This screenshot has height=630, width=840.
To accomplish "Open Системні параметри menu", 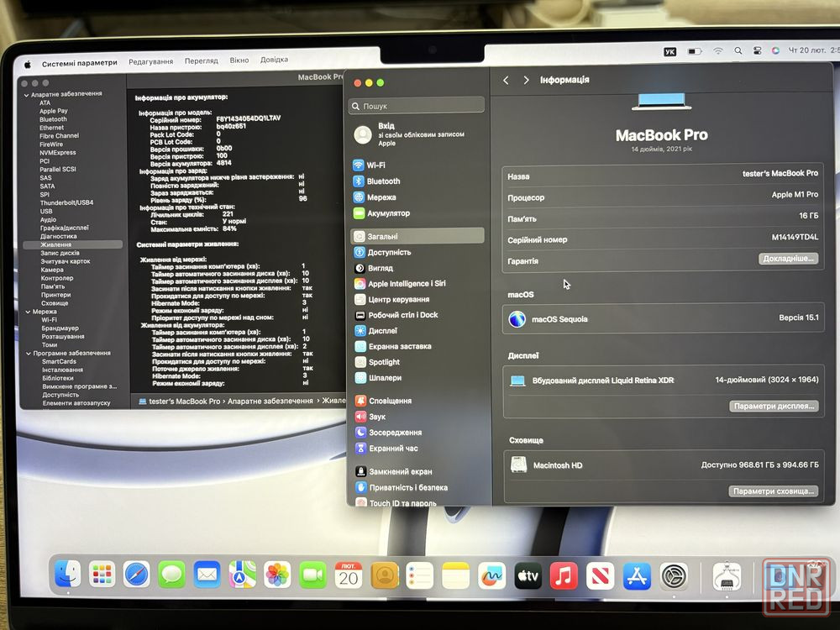I will point(79,63).
